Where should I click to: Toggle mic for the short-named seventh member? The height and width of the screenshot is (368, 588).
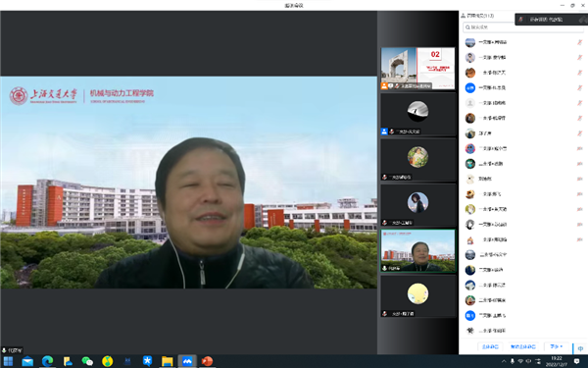[x=580, y=133]
